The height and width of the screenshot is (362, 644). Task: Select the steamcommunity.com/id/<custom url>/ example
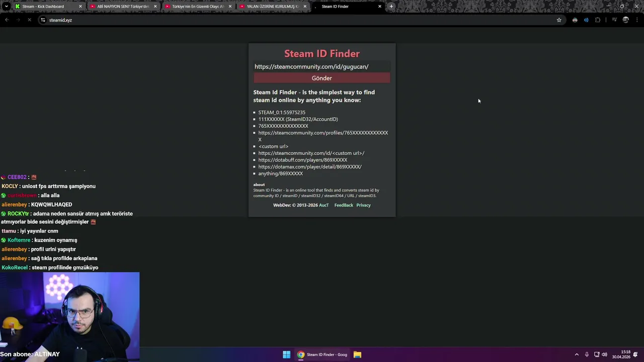point(311,153)
